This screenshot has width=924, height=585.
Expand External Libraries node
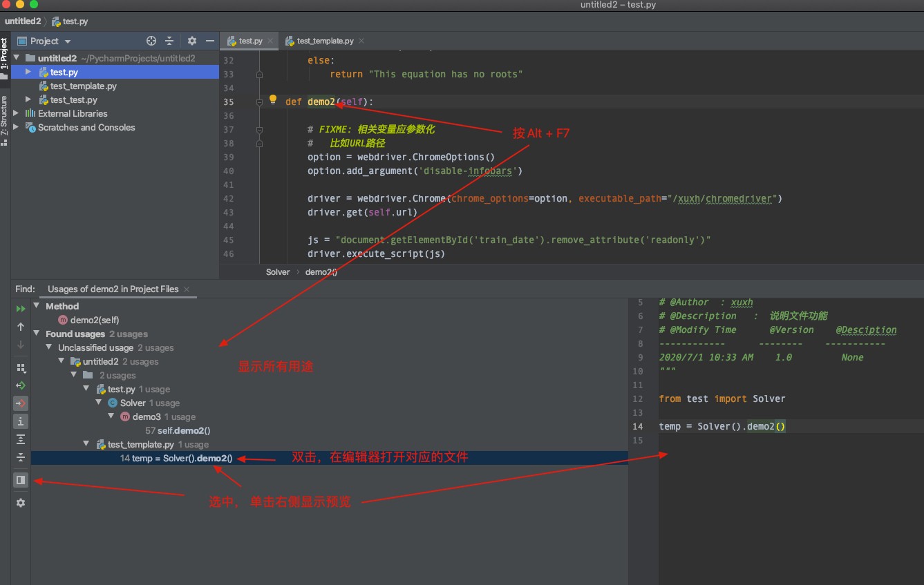point(17,113)
